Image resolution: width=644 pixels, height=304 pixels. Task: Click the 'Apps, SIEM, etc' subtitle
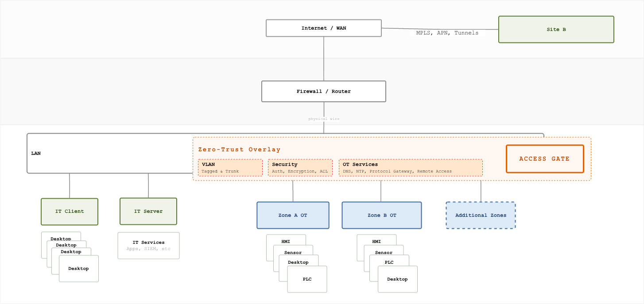(148, 249)
